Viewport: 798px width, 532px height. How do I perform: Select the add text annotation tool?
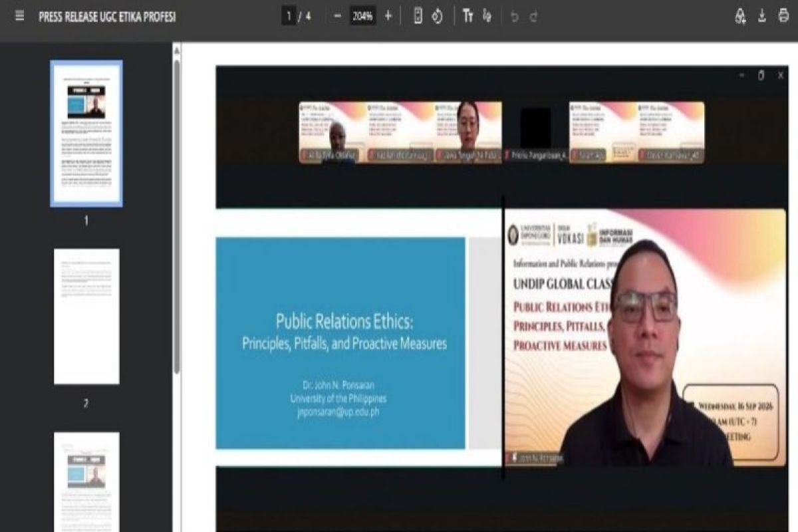pos(468,17)
